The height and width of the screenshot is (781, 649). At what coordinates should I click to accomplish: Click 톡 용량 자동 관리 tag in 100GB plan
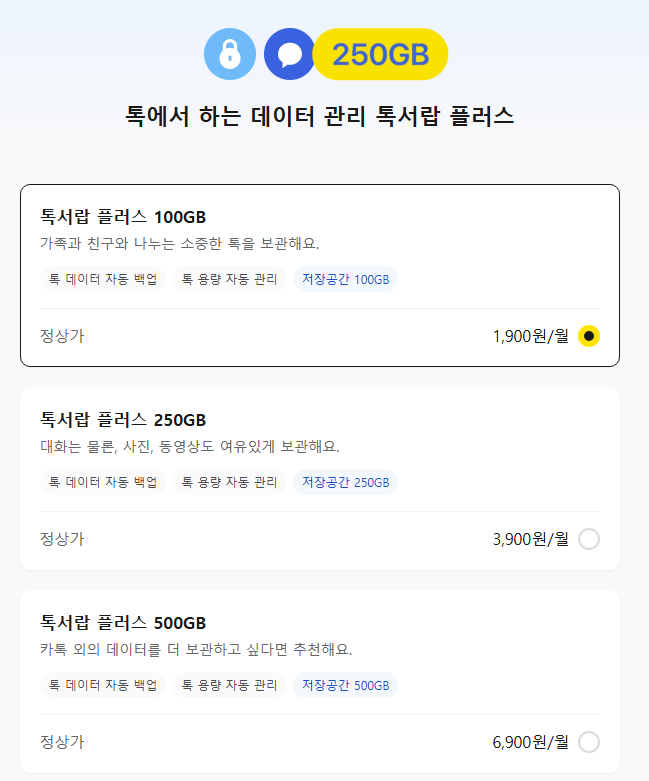(229, 279)
